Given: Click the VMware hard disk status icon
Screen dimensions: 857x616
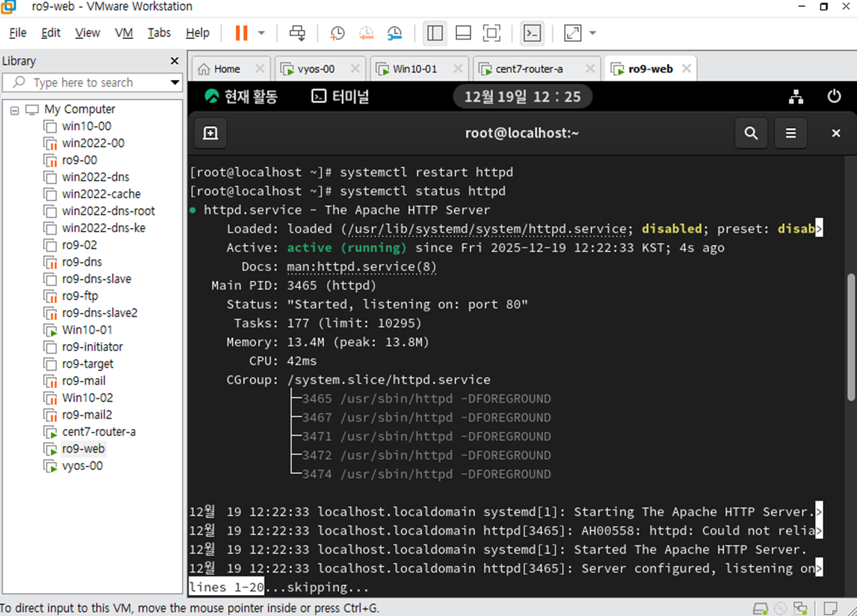Looking at the screenshot, I should click(x=761, y=608).
